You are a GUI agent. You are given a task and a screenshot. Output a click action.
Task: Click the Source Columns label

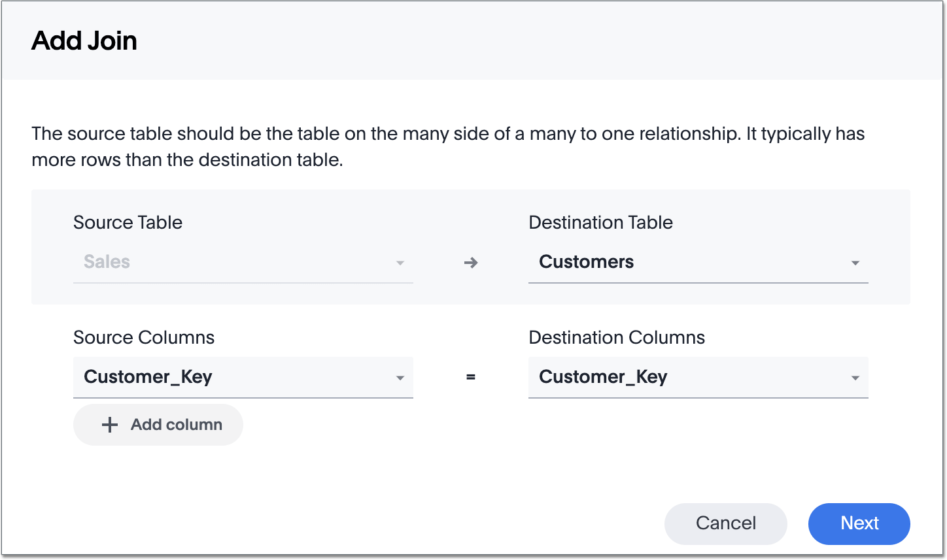(144, 338)
